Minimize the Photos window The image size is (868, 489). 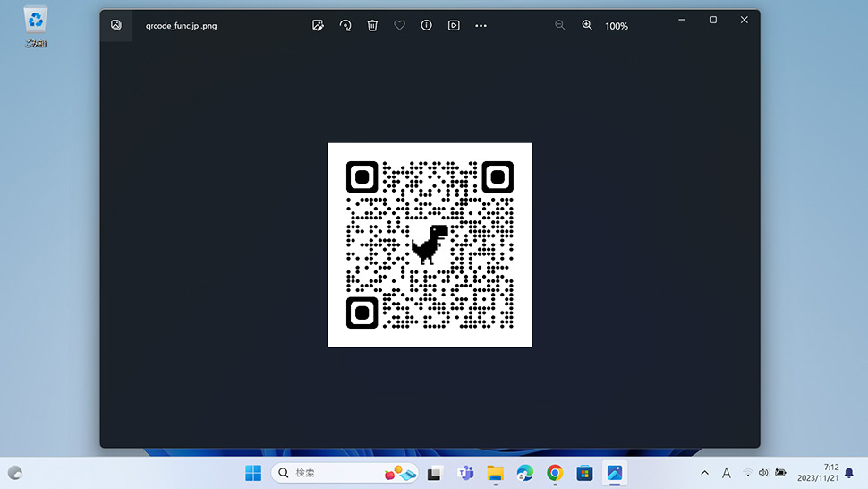(682, 20)
